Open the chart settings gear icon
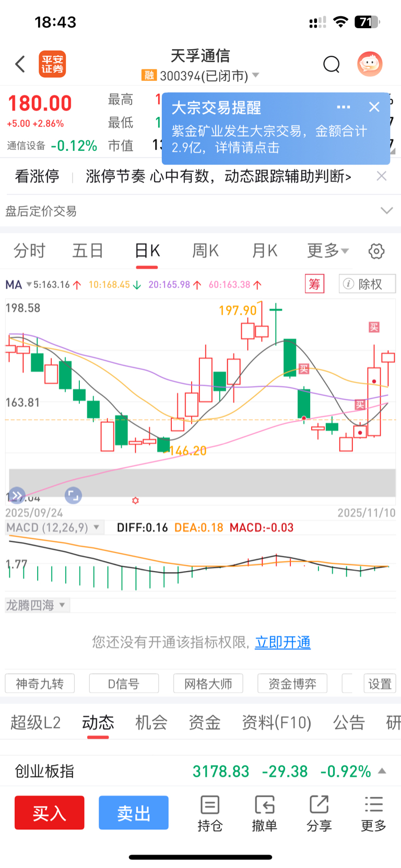The image size is (401, 868). click(x=376, y=251)
